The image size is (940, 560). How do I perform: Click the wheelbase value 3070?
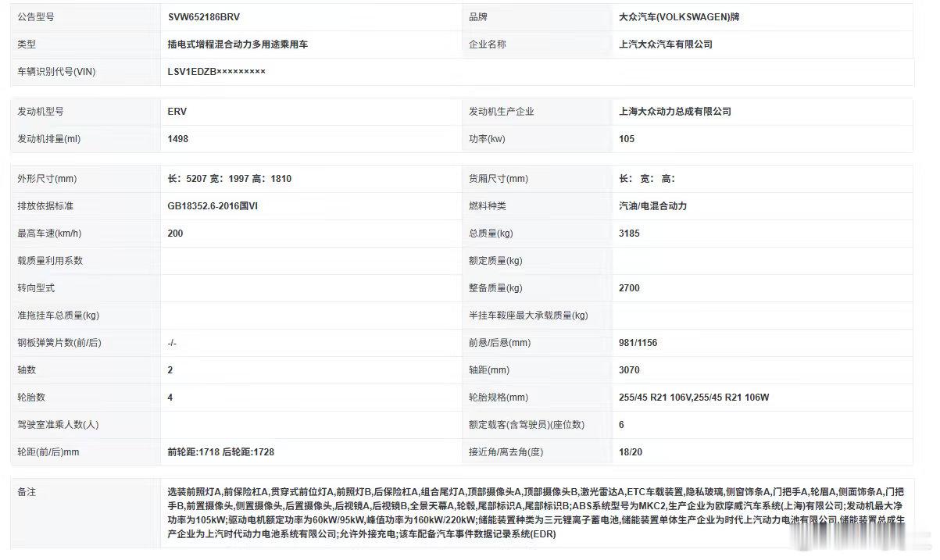tap(629, 370)
